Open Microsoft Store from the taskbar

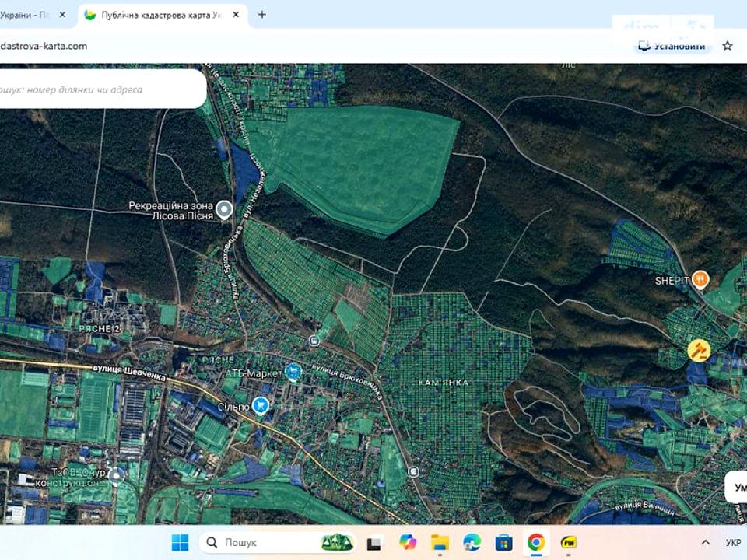click(x=504, y=542)
